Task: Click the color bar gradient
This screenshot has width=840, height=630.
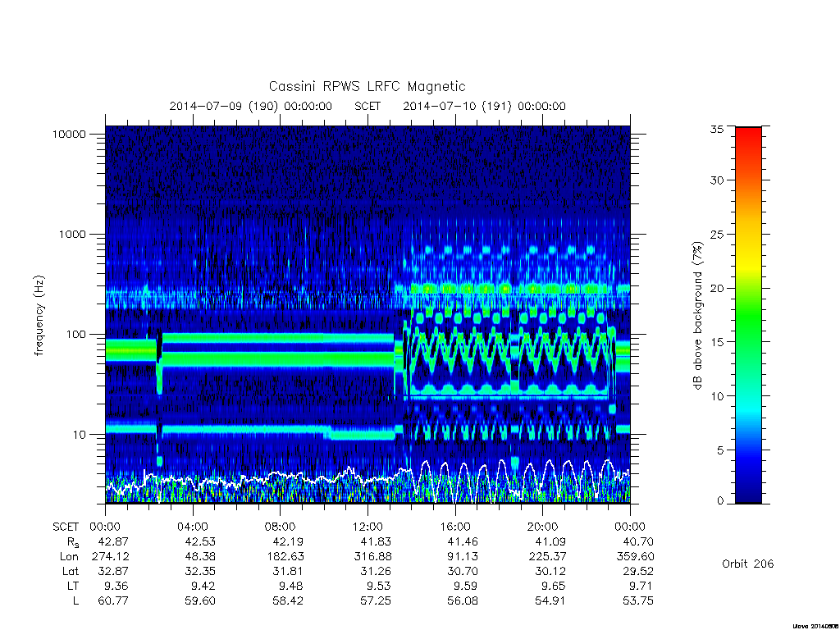Action: click(748, 315)
